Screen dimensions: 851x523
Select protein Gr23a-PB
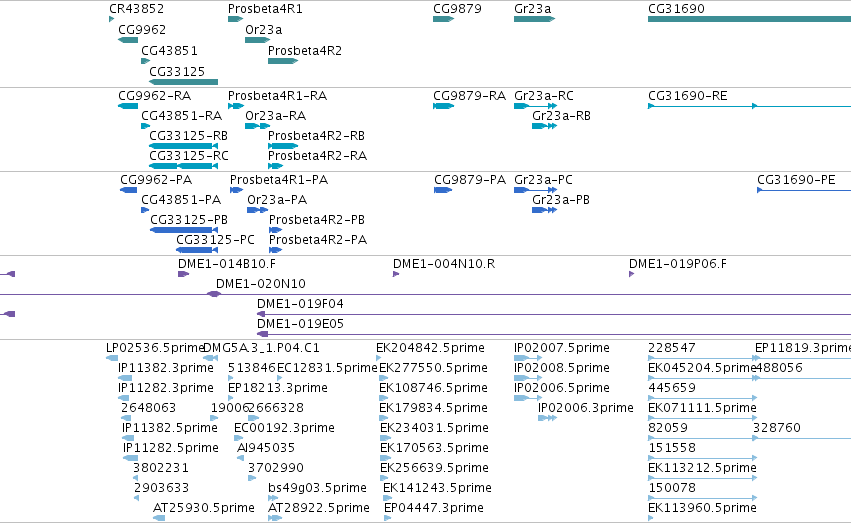[561, 200]
